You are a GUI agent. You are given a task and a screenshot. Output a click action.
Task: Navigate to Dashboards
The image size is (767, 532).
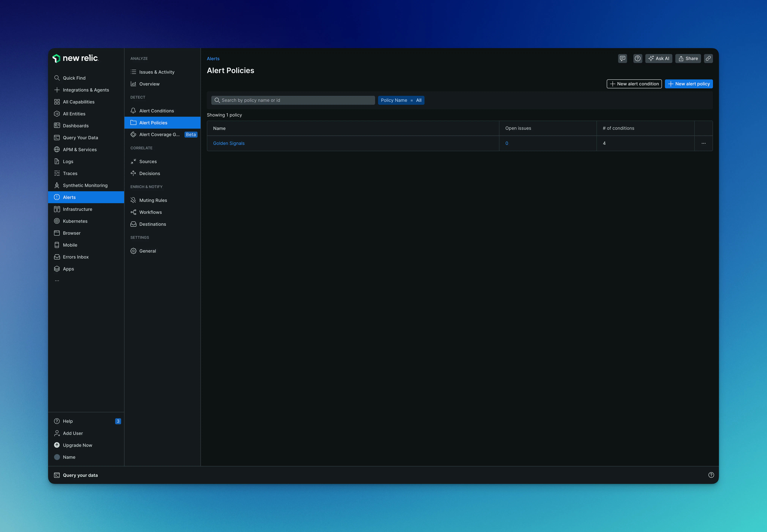(86, 126)
